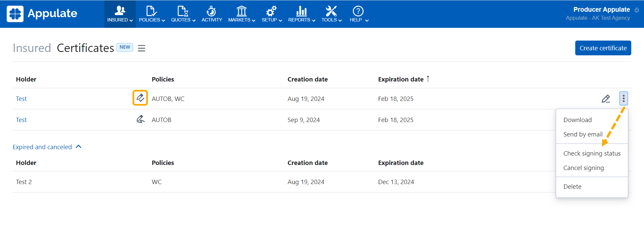Screen dimensions: 644x228
Task: Open the Help menu
Action: 358,14
